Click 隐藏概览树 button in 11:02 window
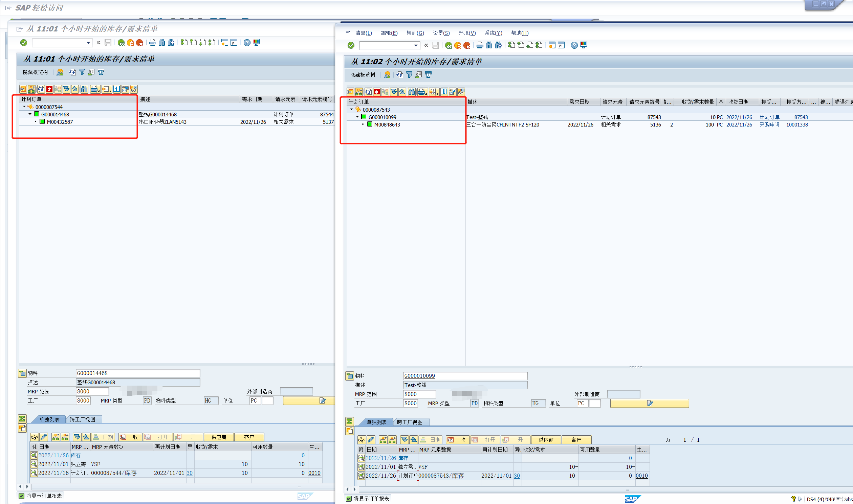This screenshot has height=504, width=853. click(363, 75)
